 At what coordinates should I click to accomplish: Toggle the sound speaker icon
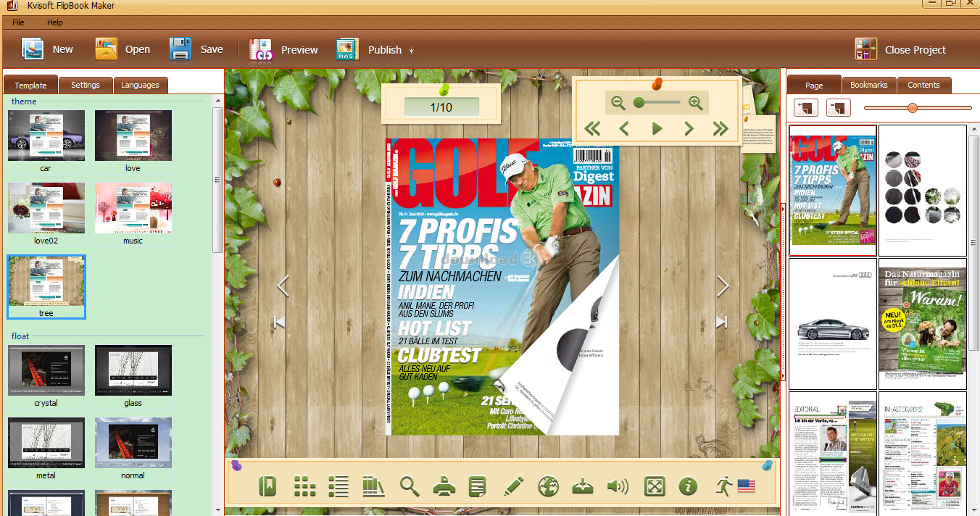click(x=618, y=486)
